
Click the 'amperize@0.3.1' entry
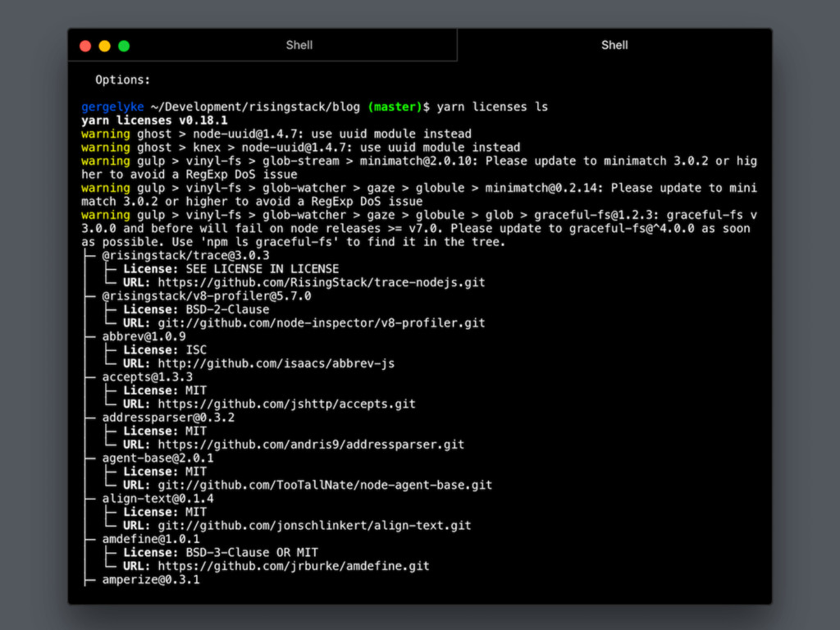pos(151,579)
